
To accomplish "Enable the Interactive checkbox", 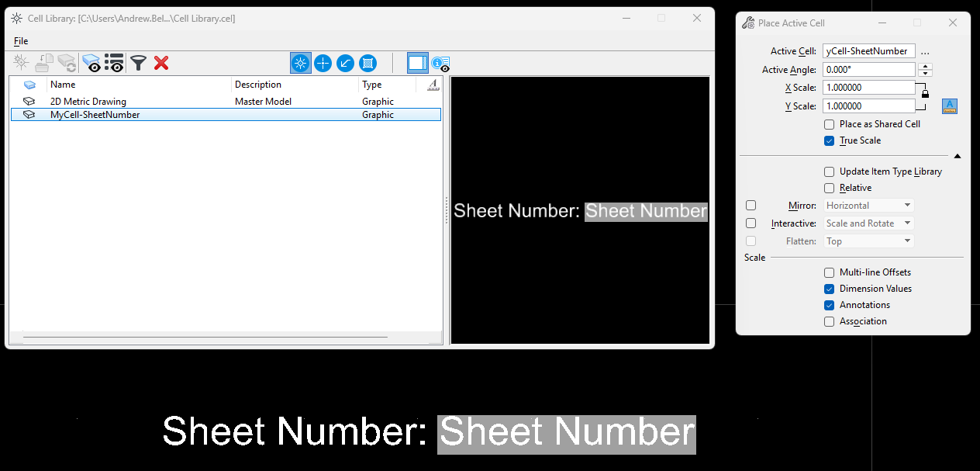I will pyautogui.click(x=751, y=223).
